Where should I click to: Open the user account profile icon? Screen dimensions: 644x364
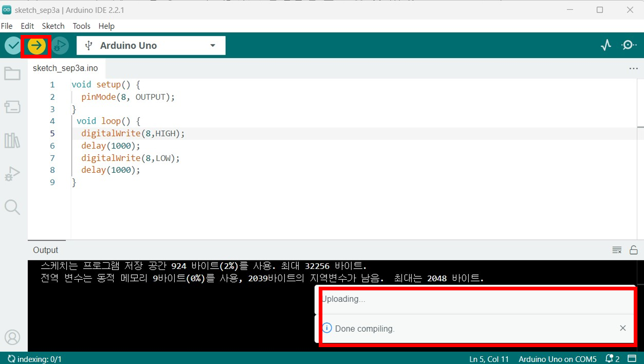coord(12,337)
